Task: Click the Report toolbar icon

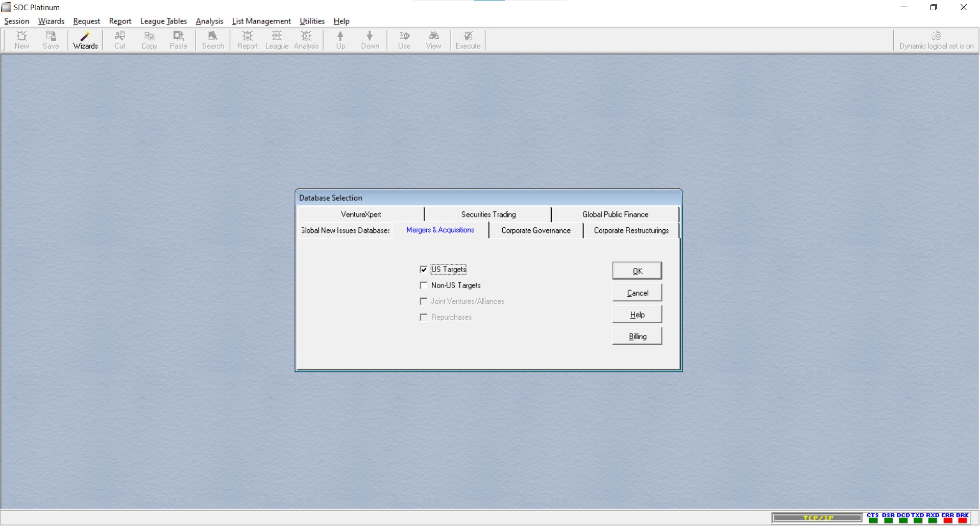Action: point(248,40)
